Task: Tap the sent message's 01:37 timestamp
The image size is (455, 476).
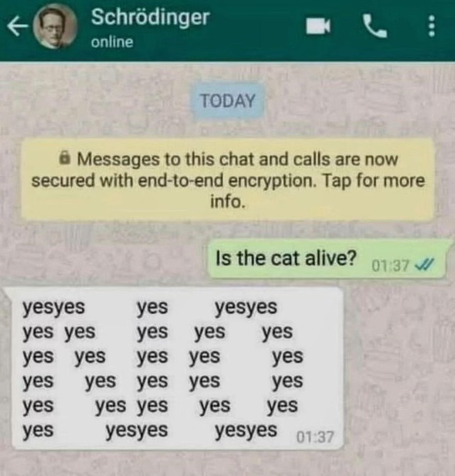Action: click(391, 266)
